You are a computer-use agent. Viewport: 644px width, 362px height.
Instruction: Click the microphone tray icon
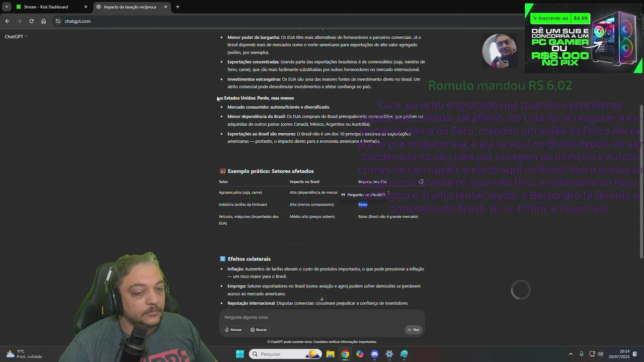tap(582, 354)
